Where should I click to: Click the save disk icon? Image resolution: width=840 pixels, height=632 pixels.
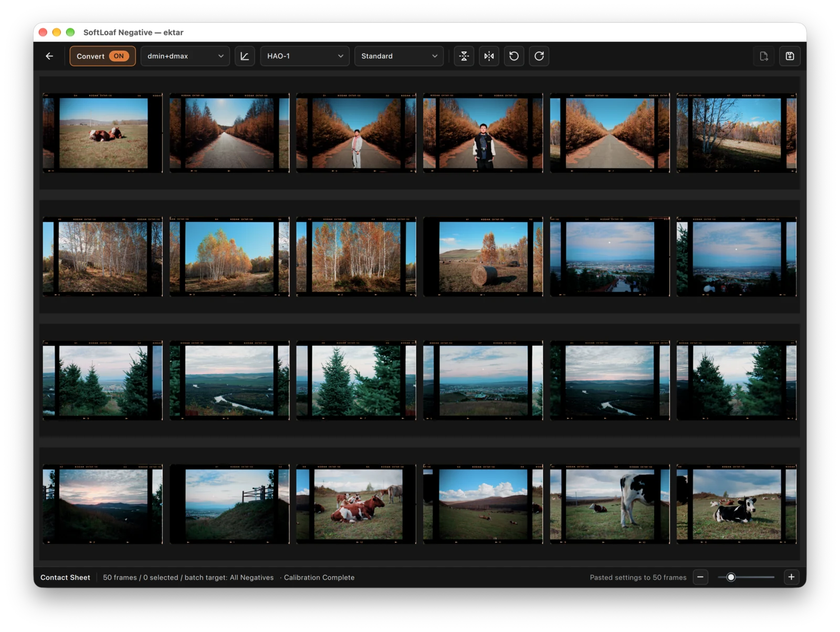790,56
